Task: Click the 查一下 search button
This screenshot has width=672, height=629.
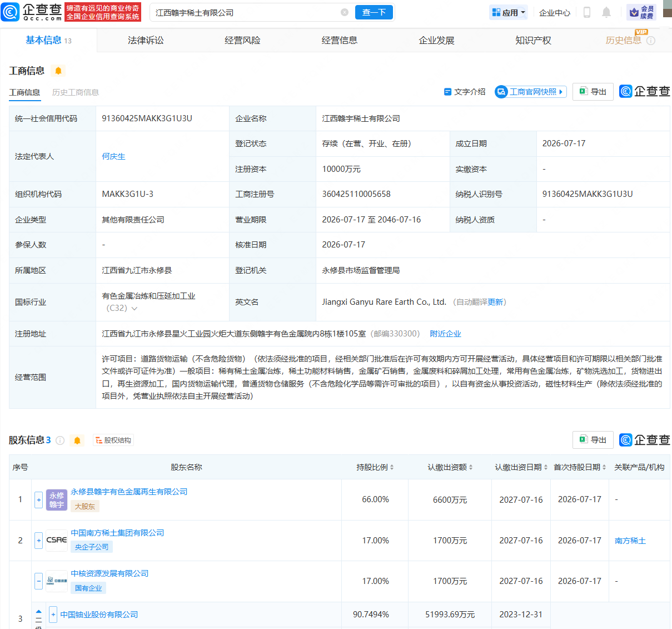Action: tap(374, 12)
